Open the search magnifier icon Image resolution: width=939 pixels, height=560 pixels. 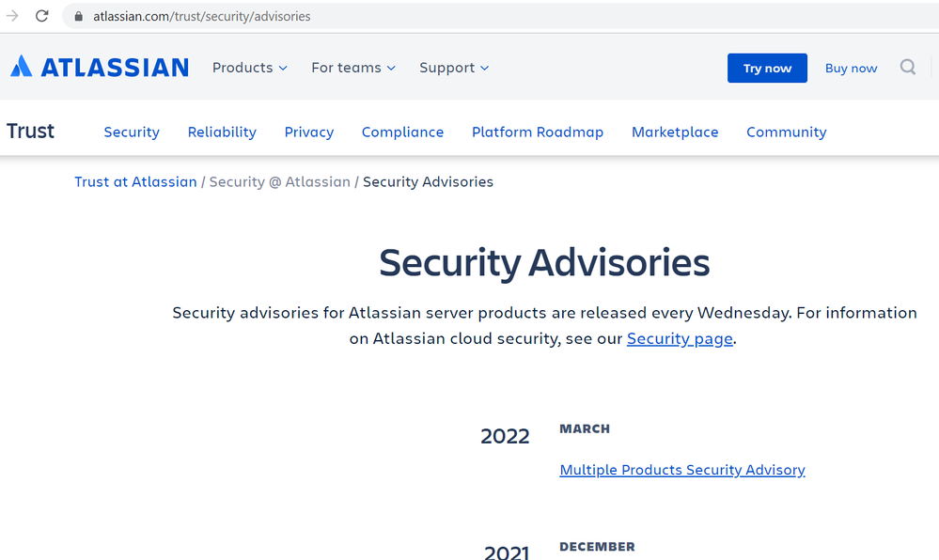pos(907,67)
